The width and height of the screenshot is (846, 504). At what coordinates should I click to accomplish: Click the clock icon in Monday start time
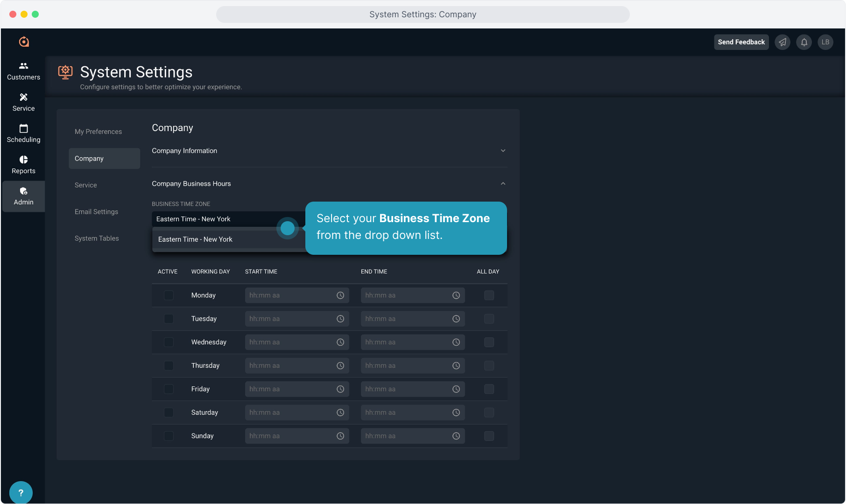340,295
